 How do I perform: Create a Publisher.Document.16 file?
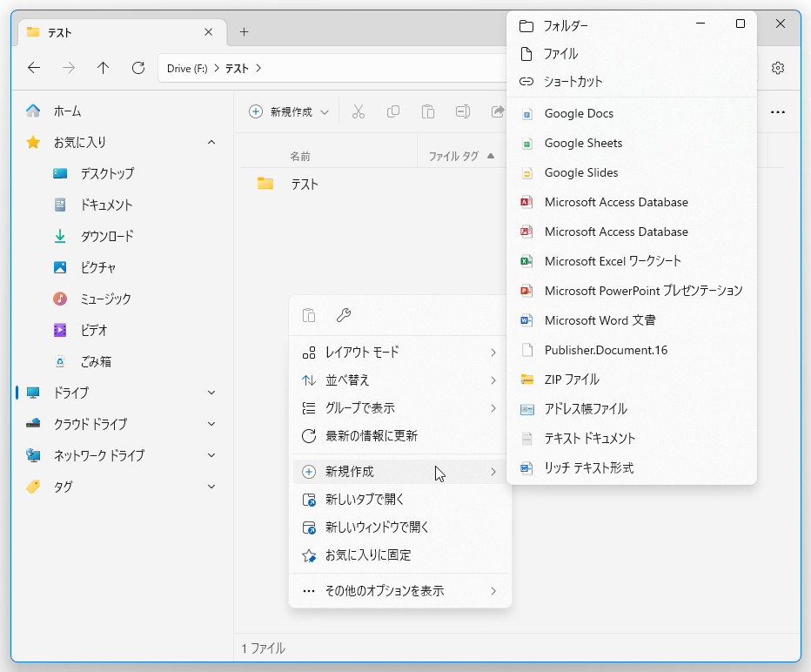coord(632,350)
